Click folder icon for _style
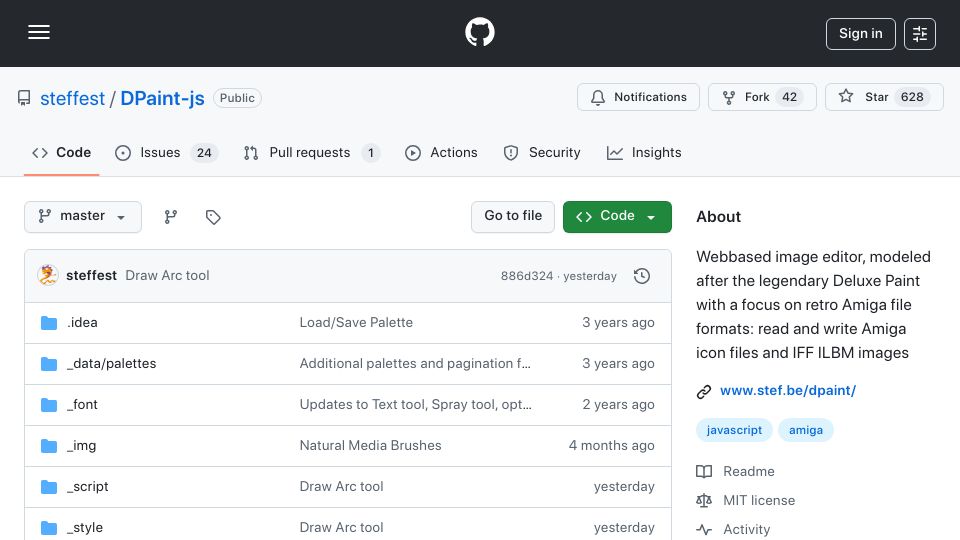Viewport: 960px width, 540px height. pyautogui.click(x=49, y=528)
